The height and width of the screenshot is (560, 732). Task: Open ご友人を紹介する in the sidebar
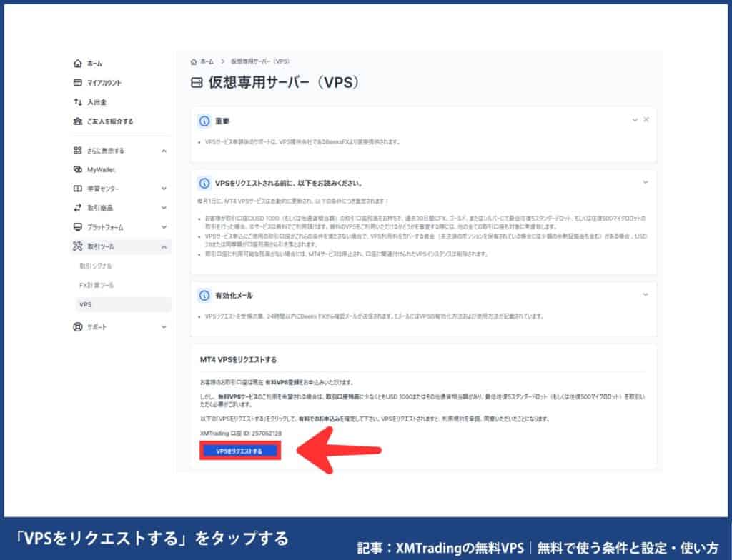point(110,121)
